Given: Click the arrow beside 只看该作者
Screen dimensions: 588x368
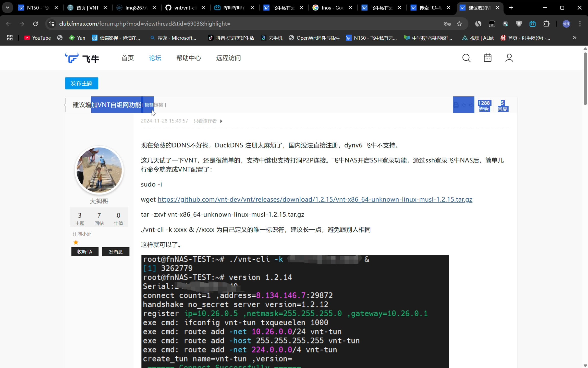Looking at the screenshot, I should pyautogui.click(x=221, y=121).
